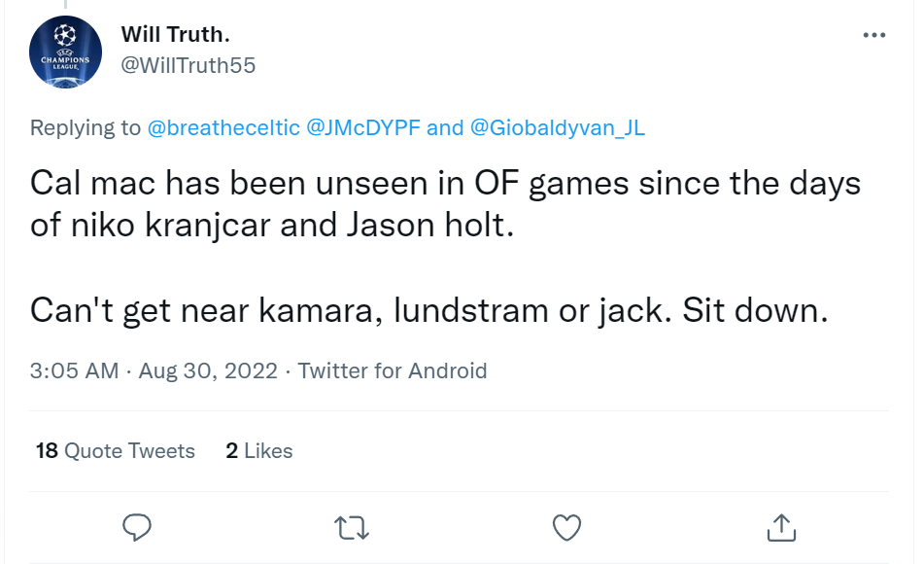Open the @WillTruth55 handle
This screenshot has height=564, width=924.
pos(188,65)
